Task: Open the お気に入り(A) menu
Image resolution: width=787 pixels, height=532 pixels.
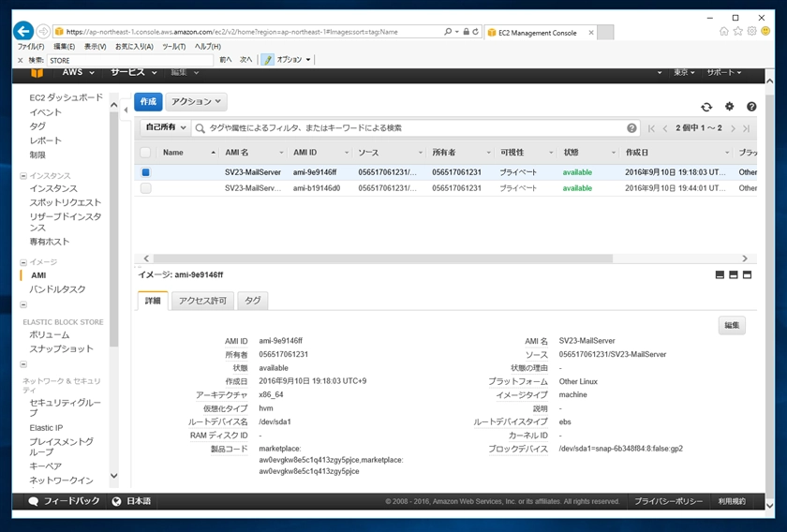Action: (134, 46)
